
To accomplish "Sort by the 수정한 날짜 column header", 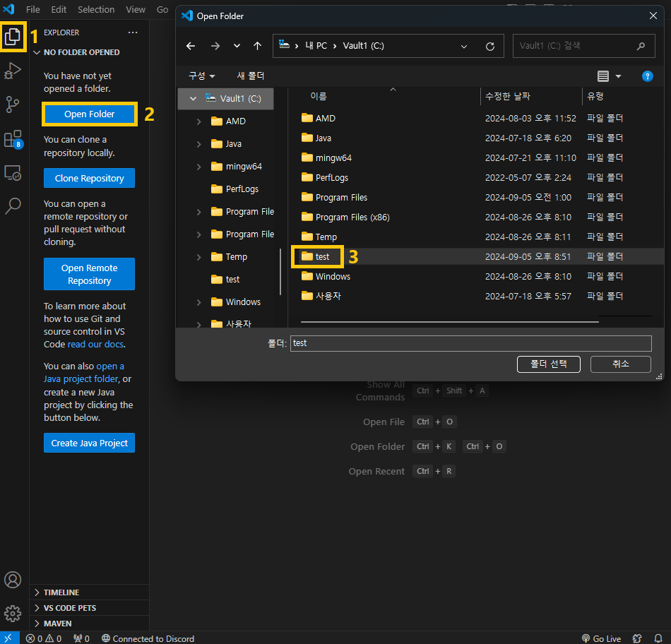I will click(508, 96).
